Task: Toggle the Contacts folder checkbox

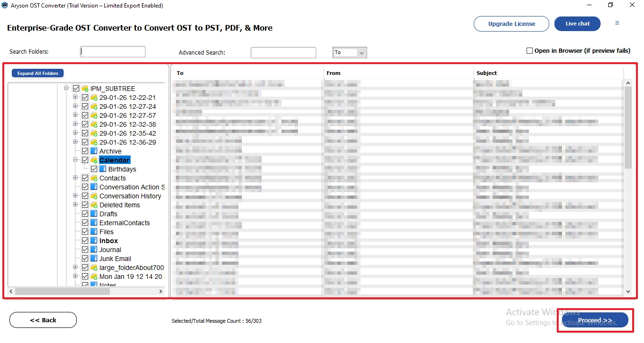Action: coord(85,178)
